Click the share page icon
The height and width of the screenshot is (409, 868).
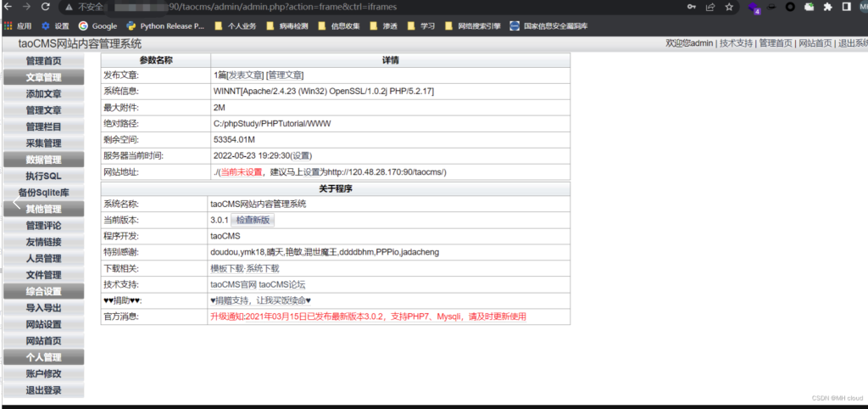(x=710, y=7)
